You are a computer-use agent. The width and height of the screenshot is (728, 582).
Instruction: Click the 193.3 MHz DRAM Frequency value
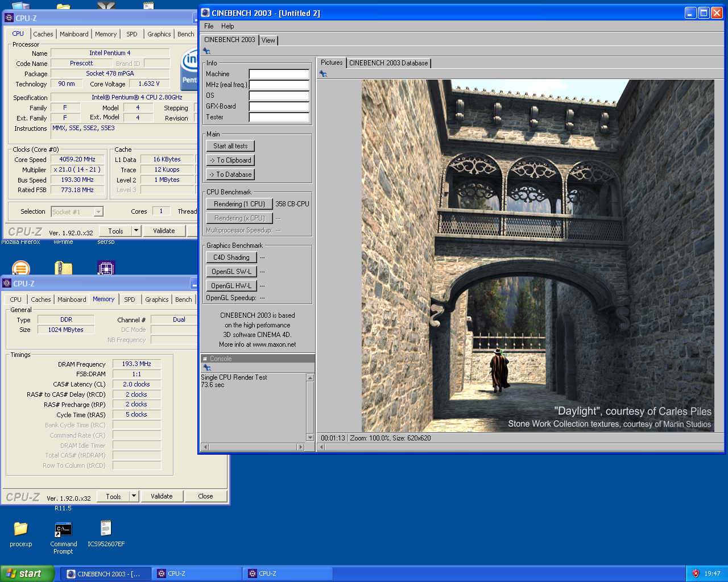pyautogui.click(x=136, y=364)
